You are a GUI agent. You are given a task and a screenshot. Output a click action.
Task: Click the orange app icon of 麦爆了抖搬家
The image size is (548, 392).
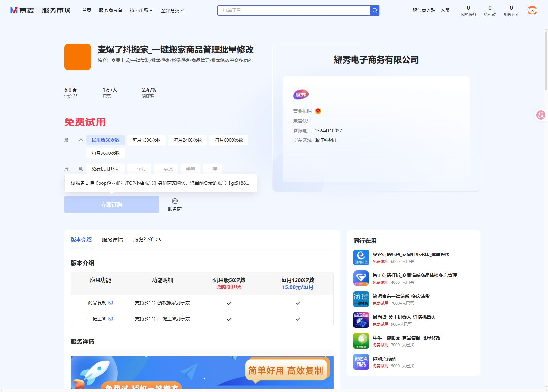[x=78, y=57]
